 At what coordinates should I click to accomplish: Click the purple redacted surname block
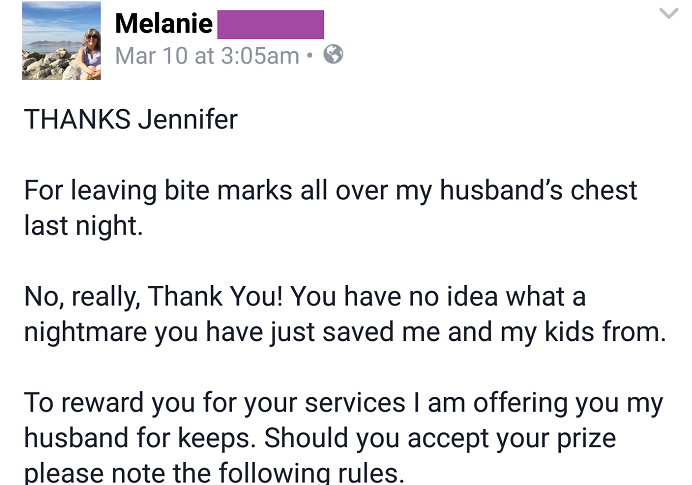coord(271,24)
